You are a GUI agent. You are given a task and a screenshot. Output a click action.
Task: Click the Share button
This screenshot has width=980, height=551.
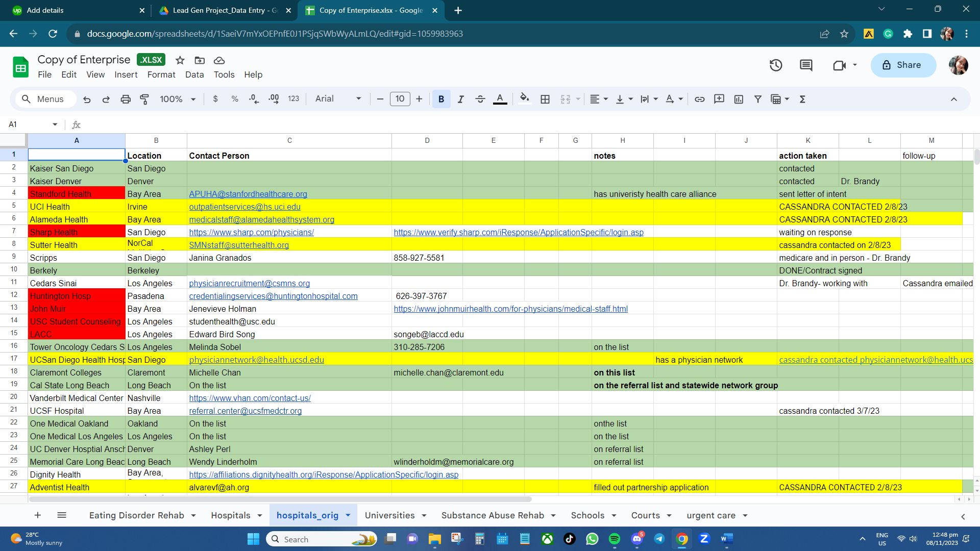tap(903, 65)
